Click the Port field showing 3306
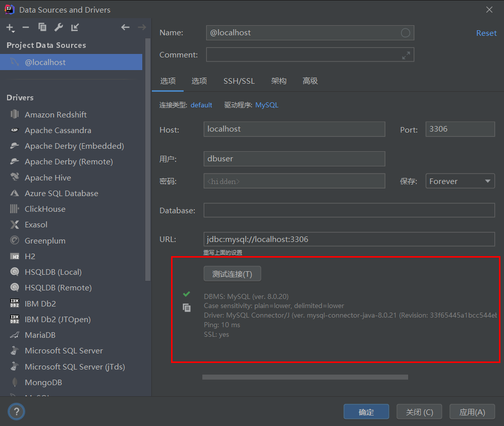This screenshot has height=426, width=504. (460, 129)
